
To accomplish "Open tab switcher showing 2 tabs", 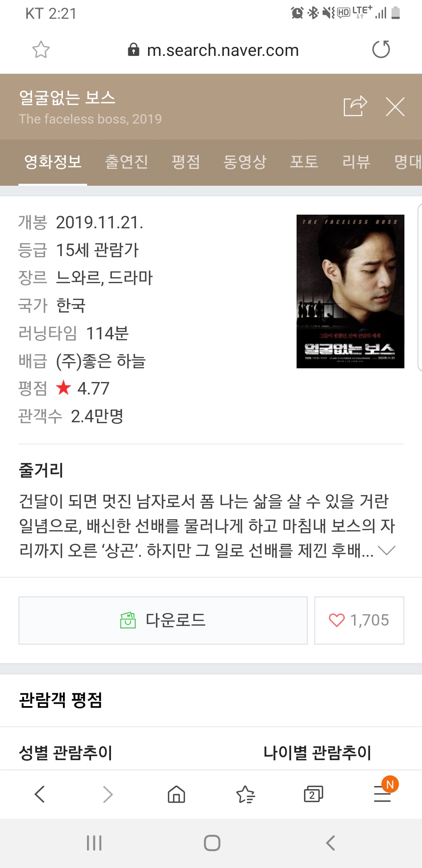I will [313, 794].
